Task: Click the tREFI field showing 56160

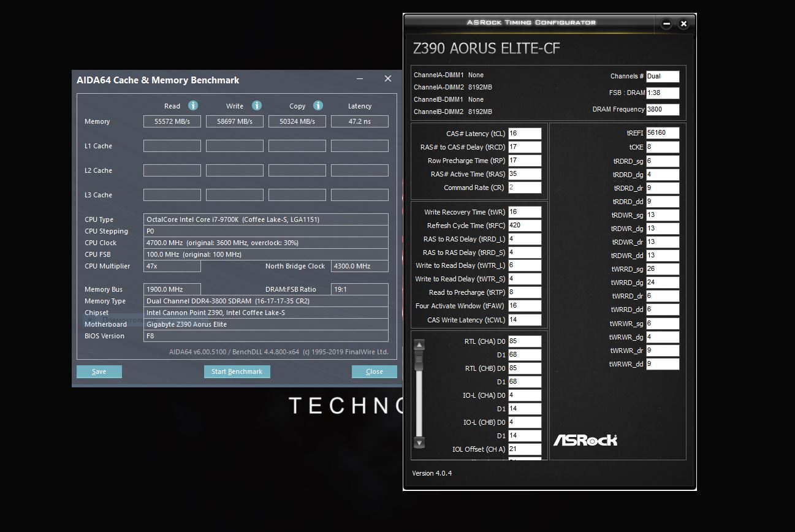Action: (x=663, y=133)
